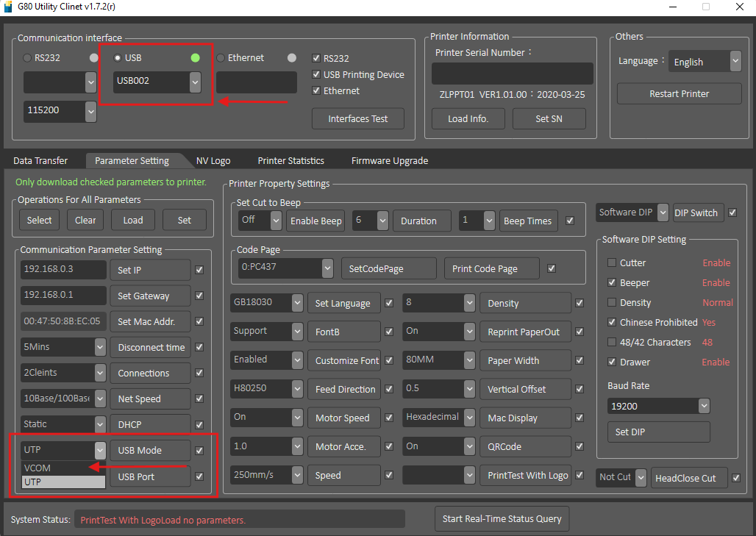756x536 pixels.
Task: Click the System Status message text
Action: click(163, 520)
